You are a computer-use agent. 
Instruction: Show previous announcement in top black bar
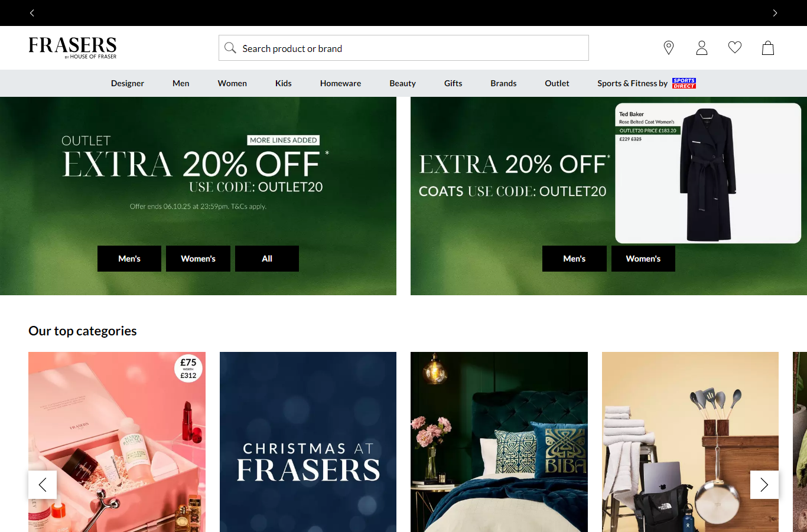[x=32, y=13]
